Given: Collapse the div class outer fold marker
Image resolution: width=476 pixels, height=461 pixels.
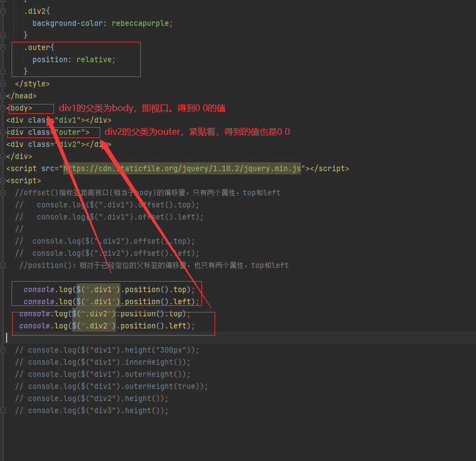Looking at the screenshot, I should (3, 133).
